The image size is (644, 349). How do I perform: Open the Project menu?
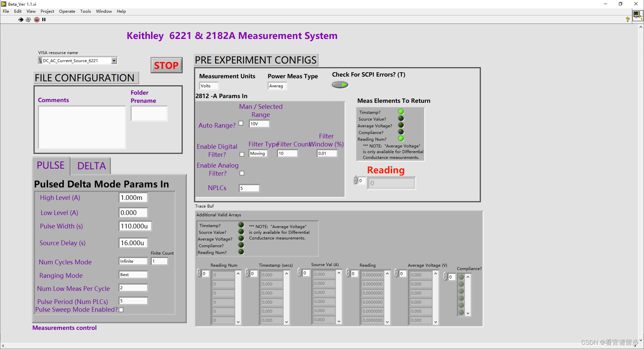pos(47,11)
